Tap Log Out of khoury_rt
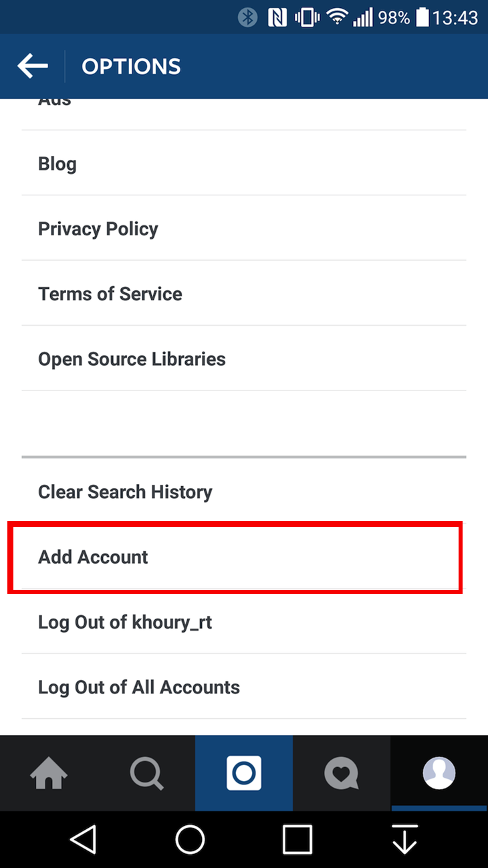 click(x=125, y=622)
